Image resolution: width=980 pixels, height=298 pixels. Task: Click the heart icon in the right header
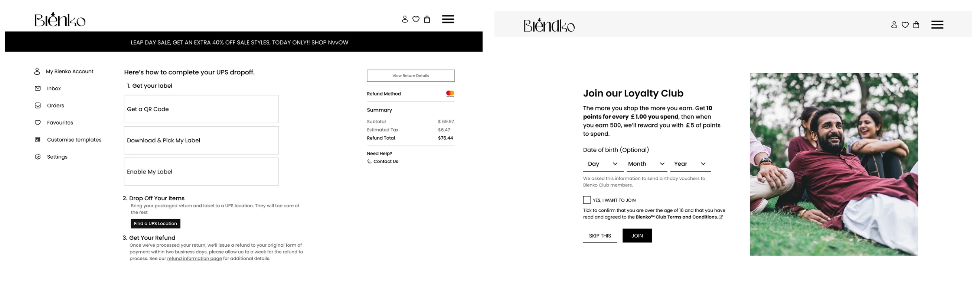tap(905, 25)
